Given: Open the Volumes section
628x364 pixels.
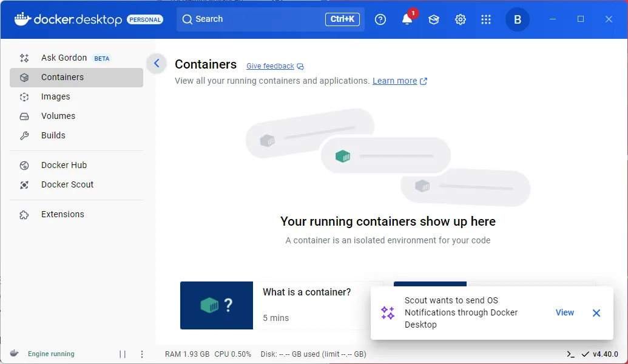Looking at the screenshot, I should 76,116.
